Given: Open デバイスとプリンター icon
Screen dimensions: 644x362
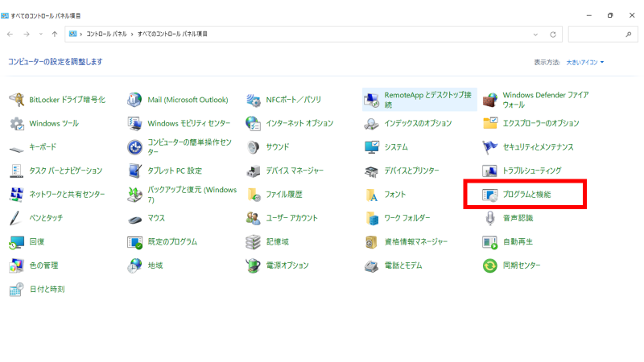Looking at the screenshot, I should coord(372,171).
